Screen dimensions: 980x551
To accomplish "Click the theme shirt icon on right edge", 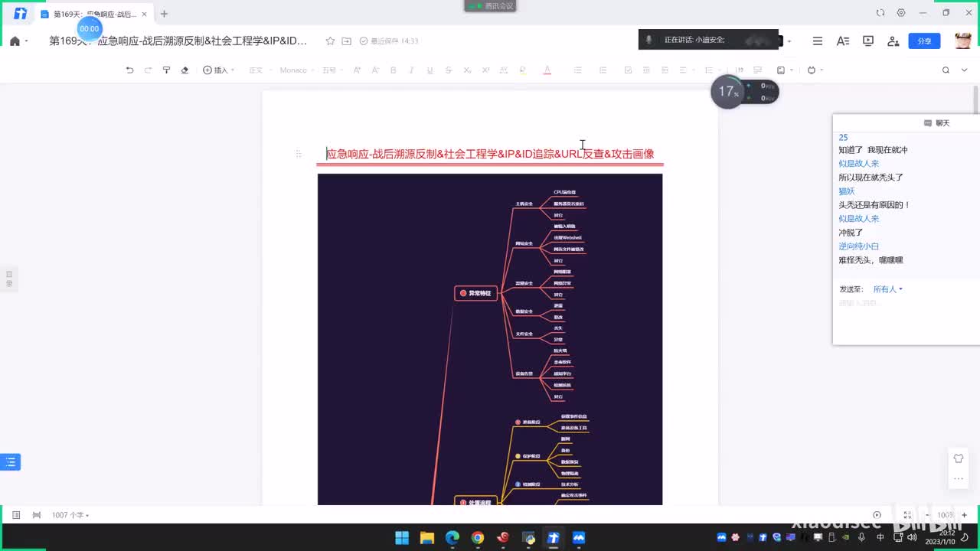I will tap(959, 458).
